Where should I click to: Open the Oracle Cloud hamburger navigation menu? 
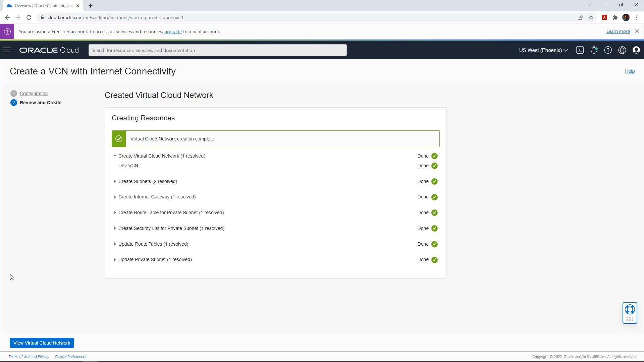(7, 50)
